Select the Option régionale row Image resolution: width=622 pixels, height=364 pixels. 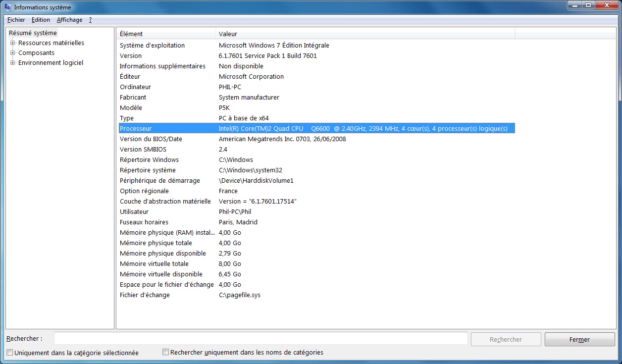[316, 191]
